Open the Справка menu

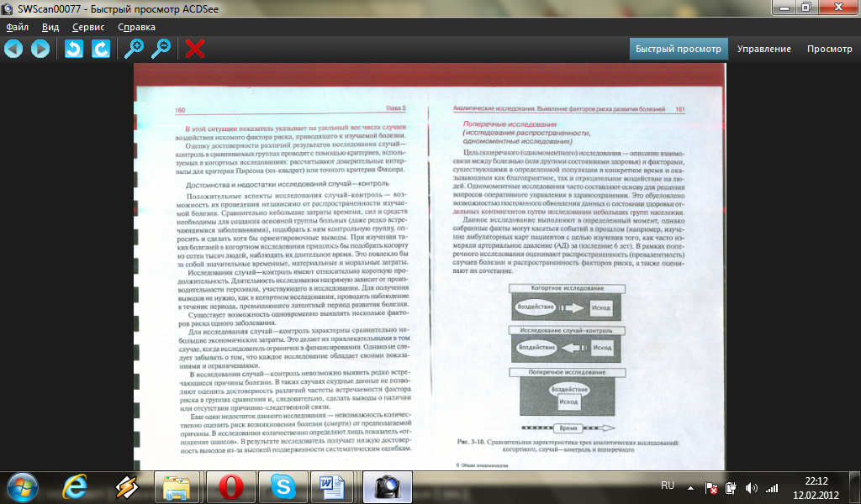tap(137, 27)
